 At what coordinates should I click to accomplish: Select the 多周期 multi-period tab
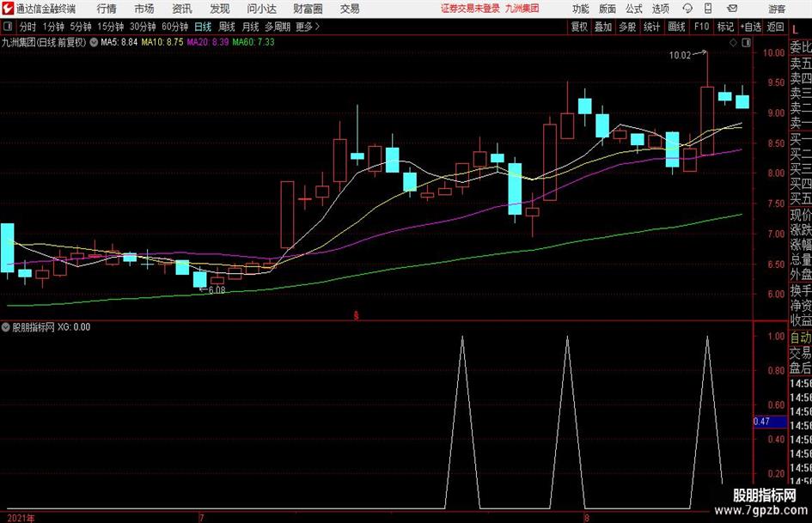(278, 27)
